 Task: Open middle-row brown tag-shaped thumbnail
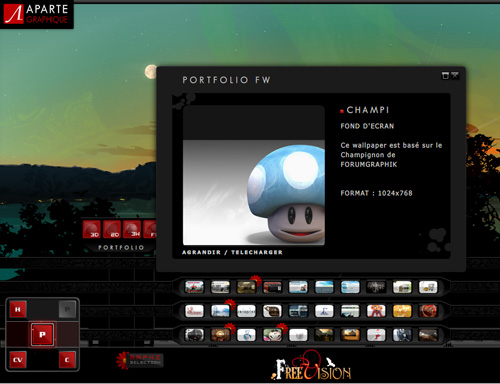tap(272, 311)
